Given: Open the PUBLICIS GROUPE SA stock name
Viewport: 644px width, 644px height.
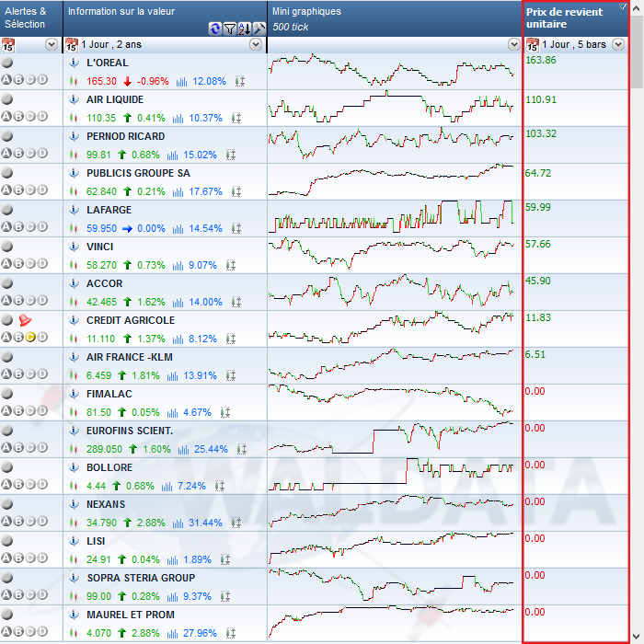Looking at the screenshot, I should click(x=138, y=173).
